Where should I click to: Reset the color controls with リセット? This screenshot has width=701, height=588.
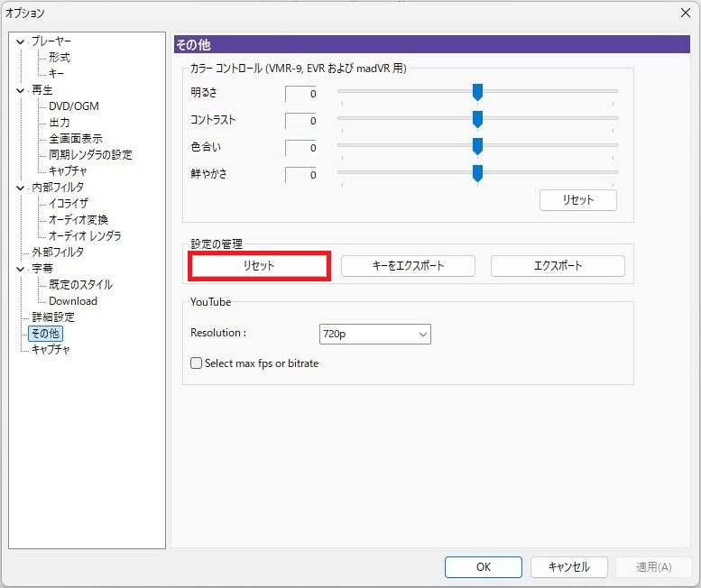577,200
